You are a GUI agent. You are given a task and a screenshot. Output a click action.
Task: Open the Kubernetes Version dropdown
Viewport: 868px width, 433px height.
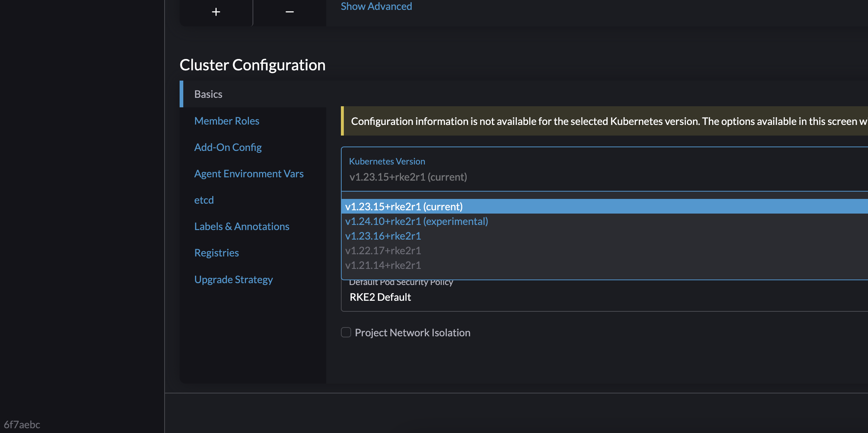pos(408,177)
